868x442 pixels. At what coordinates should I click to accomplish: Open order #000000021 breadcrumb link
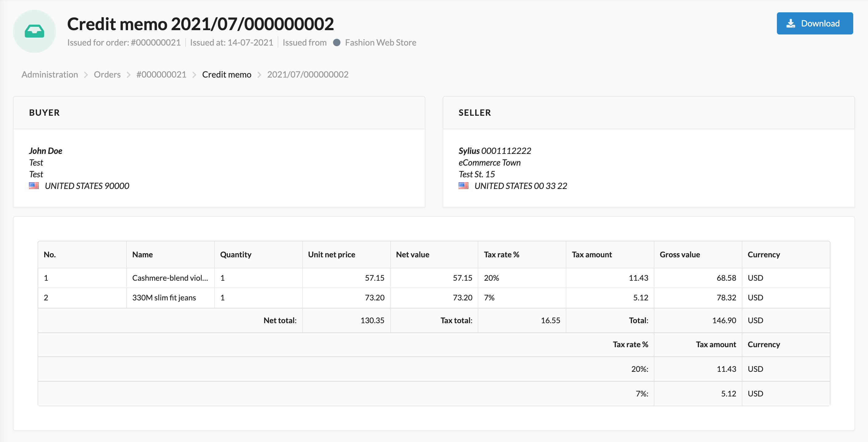(x=161, y=74)
